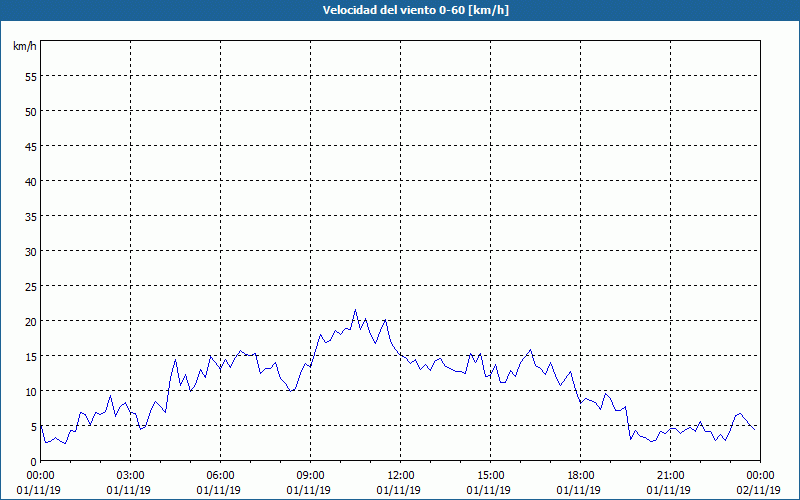The image size is (800, 500).
Task: Click the 03:00 time label
Action: (131, 475)
